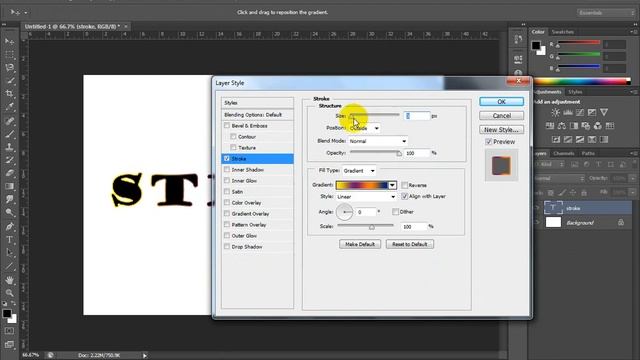This screenshot has height=360, width=640.
Task: Add an Invert adjustment
Action: click(x=556, y=140)
